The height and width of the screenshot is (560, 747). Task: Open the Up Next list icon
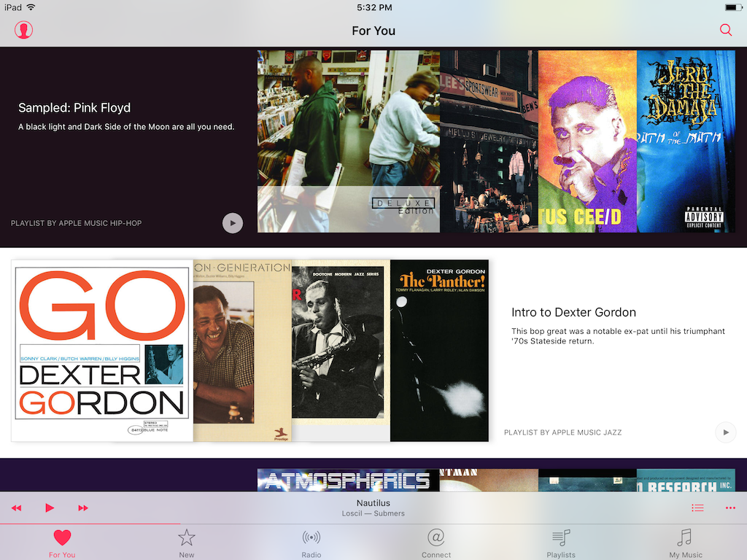click(x=697, y=507)
